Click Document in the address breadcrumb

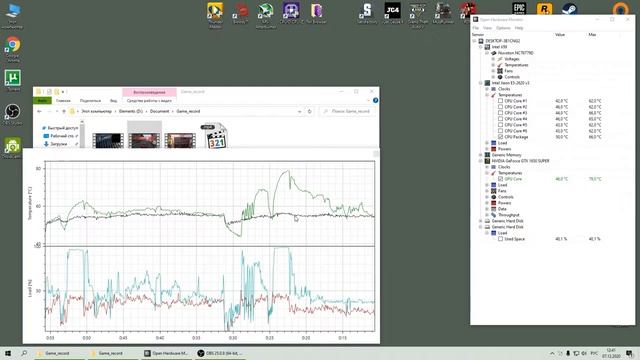159,111
